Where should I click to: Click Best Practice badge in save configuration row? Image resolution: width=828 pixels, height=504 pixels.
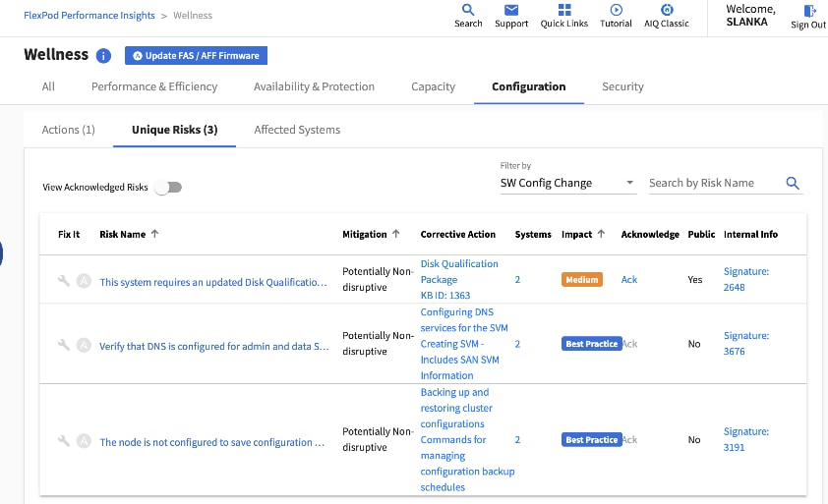coord(591,439)
